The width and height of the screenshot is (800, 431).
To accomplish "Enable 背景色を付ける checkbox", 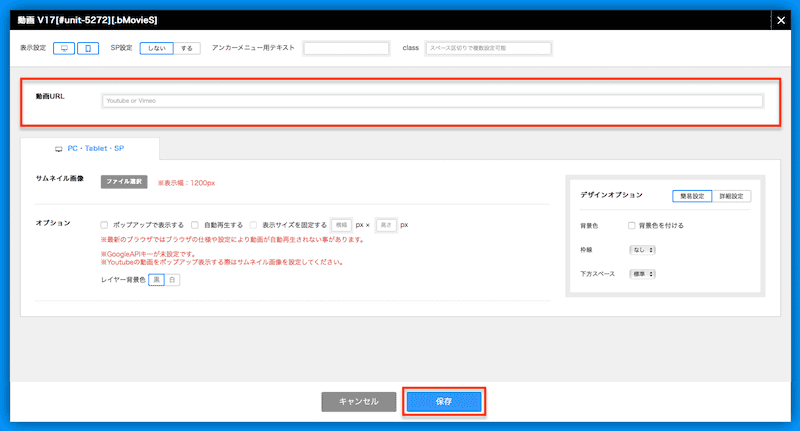I will point(632,225).
